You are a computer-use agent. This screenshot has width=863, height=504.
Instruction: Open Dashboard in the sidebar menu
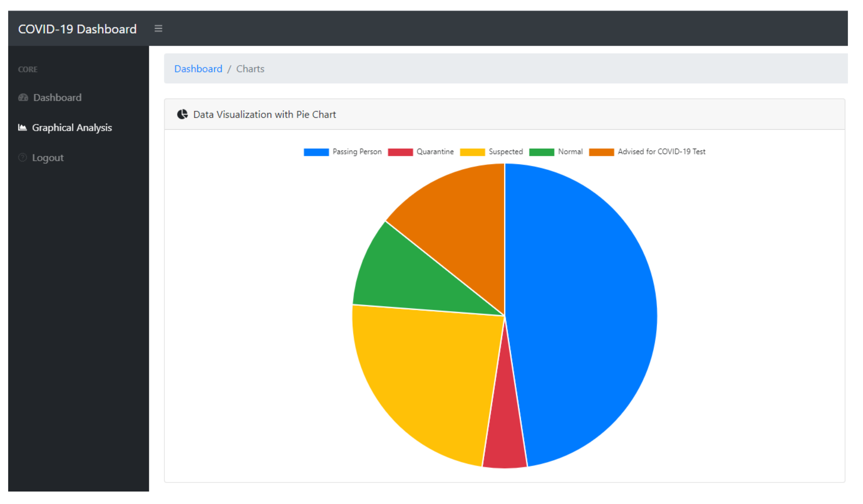coord(57,98)
